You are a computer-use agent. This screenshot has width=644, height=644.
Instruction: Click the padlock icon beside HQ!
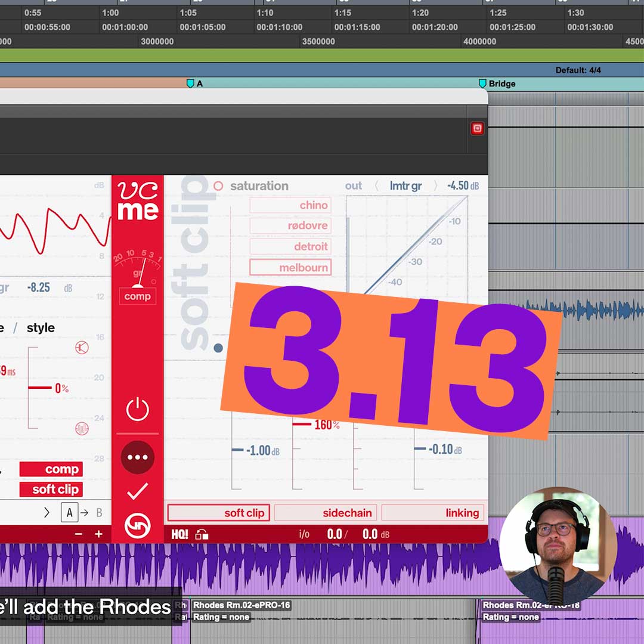coord(202,534)
